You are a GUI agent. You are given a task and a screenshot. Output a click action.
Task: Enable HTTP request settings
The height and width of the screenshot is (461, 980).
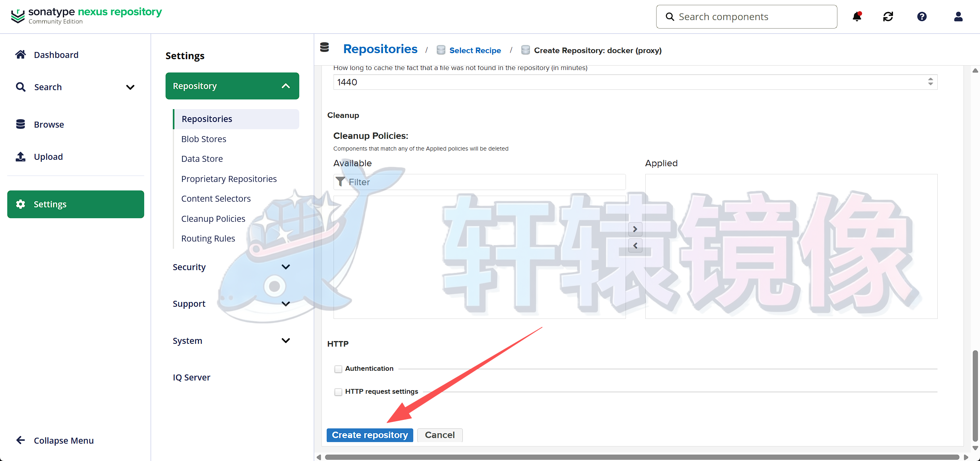pyautogui.click(x=338, y=391)
